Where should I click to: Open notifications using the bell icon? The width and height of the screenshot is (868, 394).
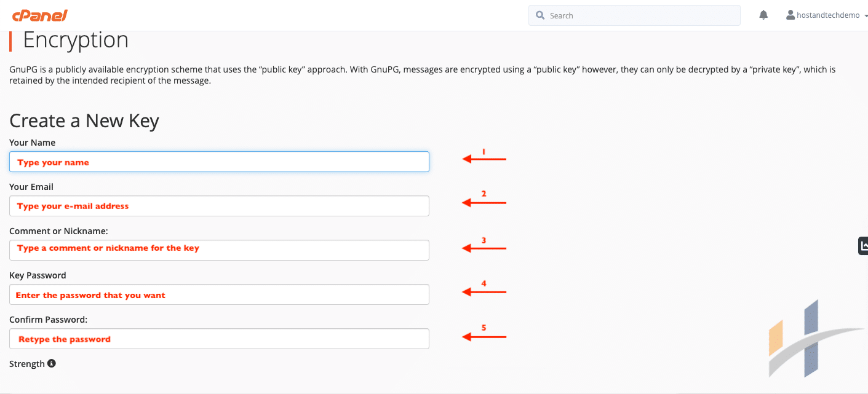(763, 14)
